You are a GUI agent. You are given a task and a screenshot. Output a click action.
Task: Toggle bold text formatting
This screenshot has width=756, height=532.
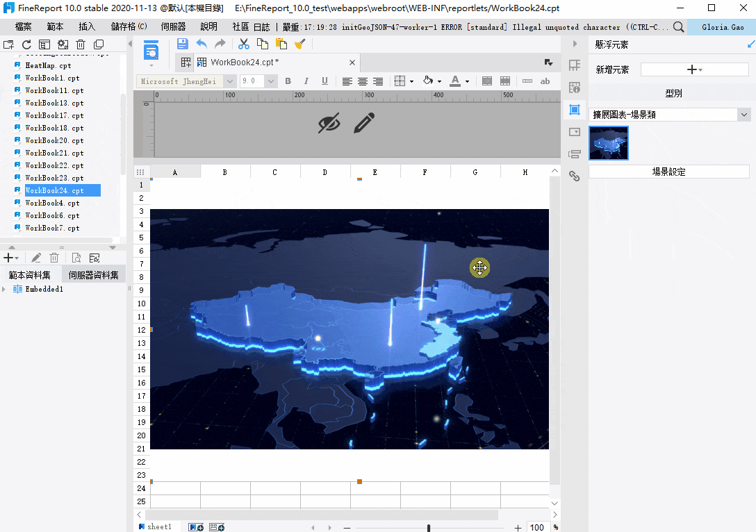pyautogui.click(x=288, y=81)
